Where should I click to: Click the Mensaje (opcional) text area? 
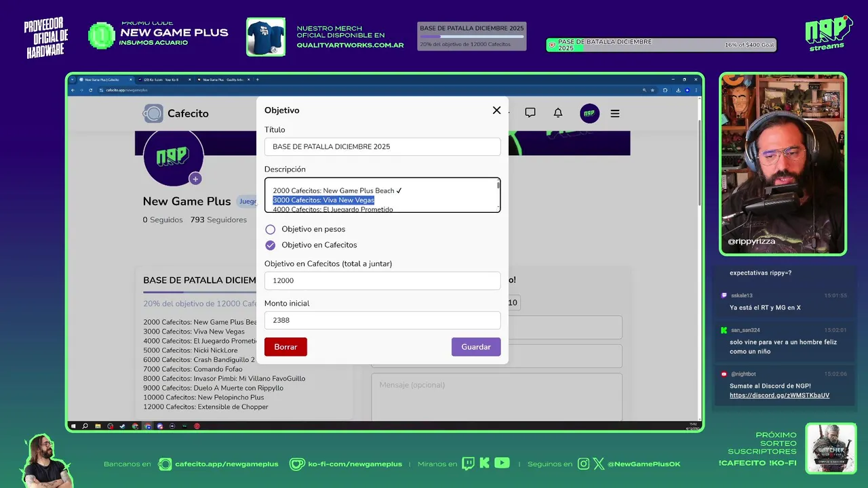pyautogui.click(x=496, y=397)
